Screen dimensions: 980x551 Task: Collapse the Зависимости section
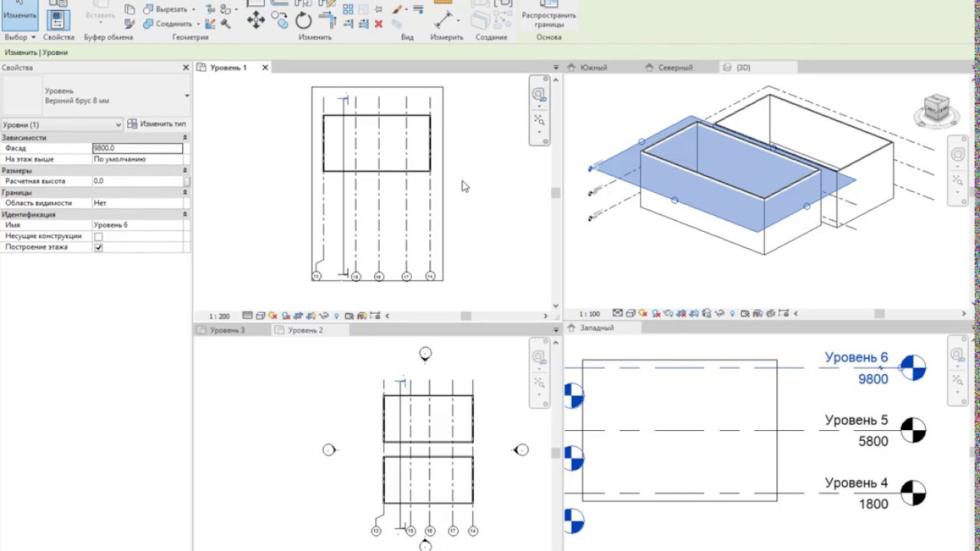click(185, 138)
